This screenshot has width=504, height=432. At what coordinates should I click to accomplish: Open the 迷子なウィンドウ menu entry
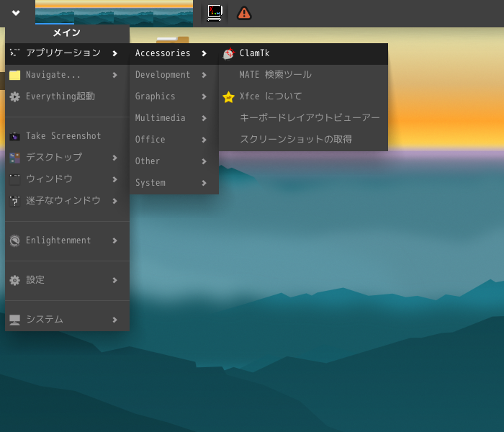pyautogui.click(x=67, y=201)
